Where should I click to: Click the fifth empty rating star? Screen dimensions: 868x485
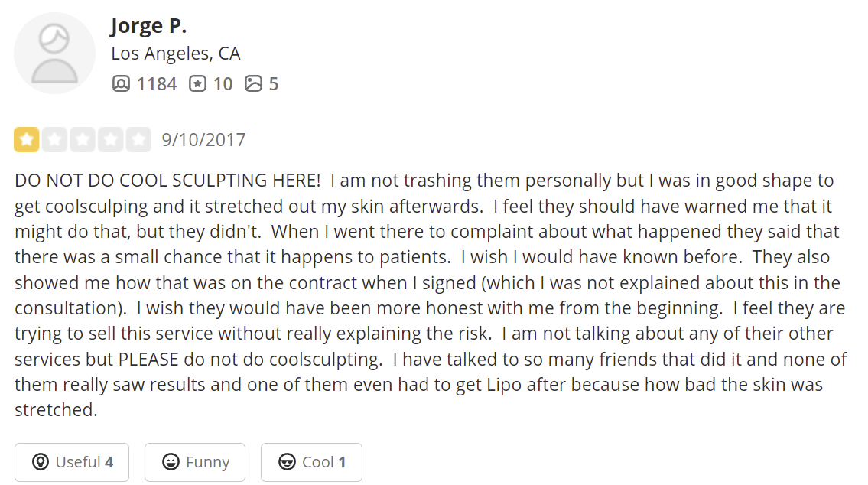click(138, 140)
